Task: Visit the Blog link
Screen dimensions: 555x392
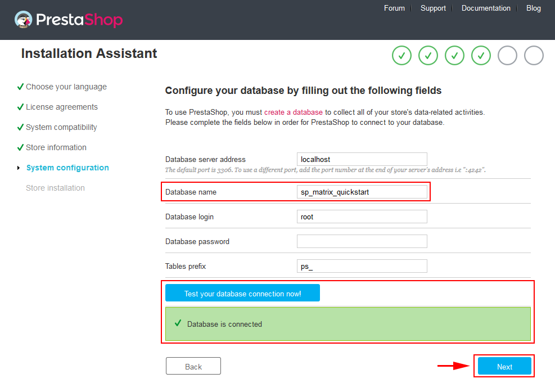Action: coord(533,8)
